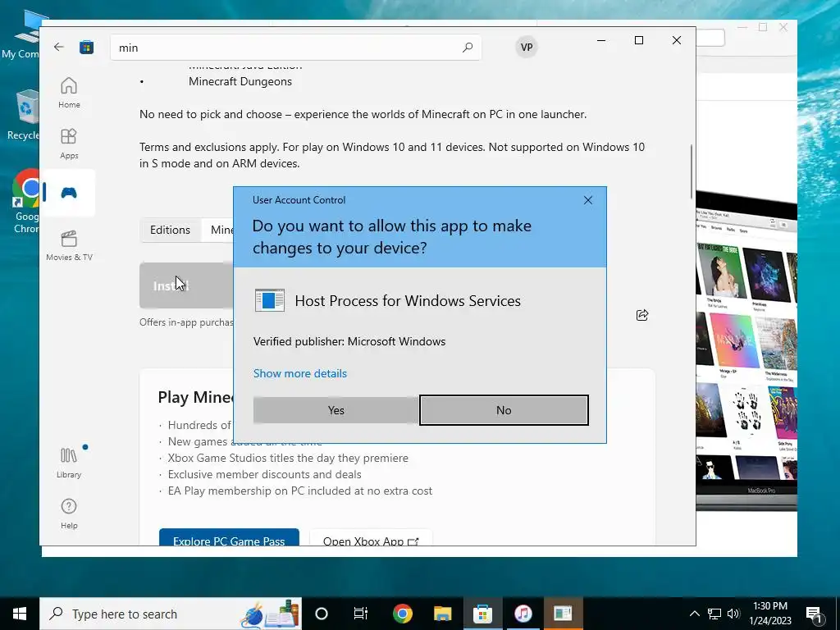Click volume speaker icon in system tray
The image size is (840, 630).
click(733, 614)
